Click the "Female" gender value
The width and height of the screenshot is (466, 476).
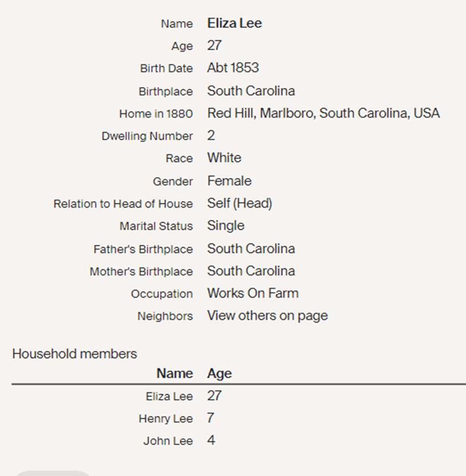229,181
